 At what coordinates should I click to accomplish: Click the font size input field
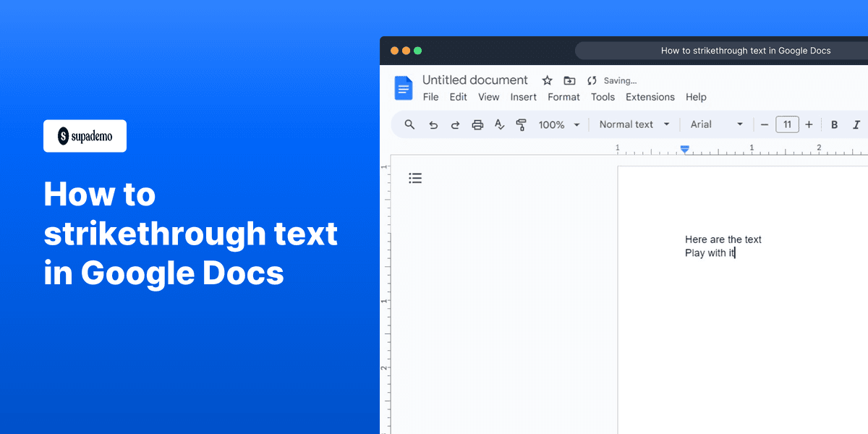[x=787, y=124]
